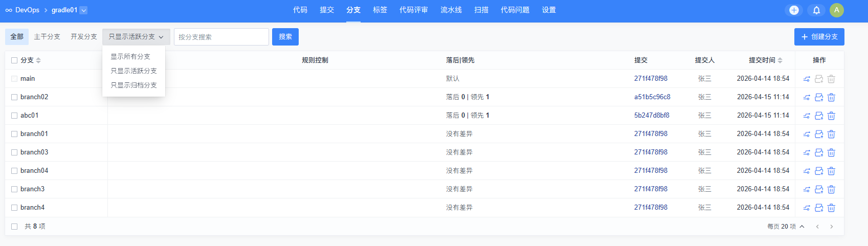Screen dimensions: 868x246
Task: Click the compare icon for abc01 row
Action: 807,116
